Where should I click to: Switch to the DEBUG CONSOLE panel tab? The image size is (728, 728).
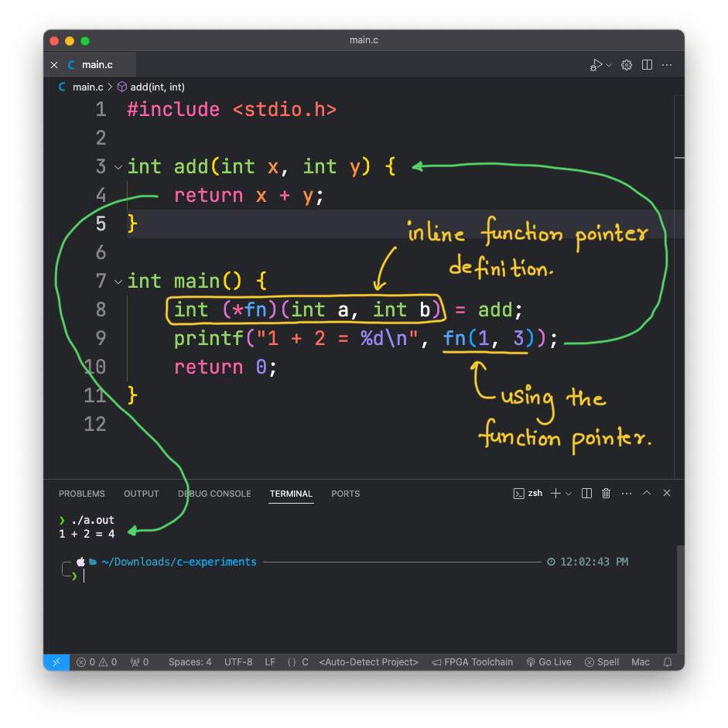coord(214,494)
